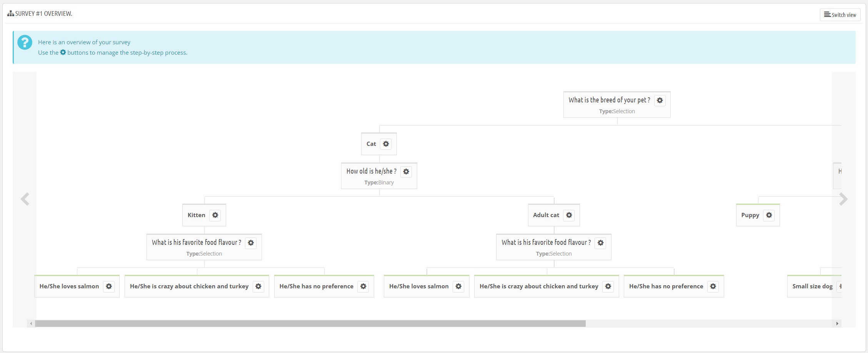
Task: Click gear on Adult cat's favorite food flavour question
Action: [600, 243]
